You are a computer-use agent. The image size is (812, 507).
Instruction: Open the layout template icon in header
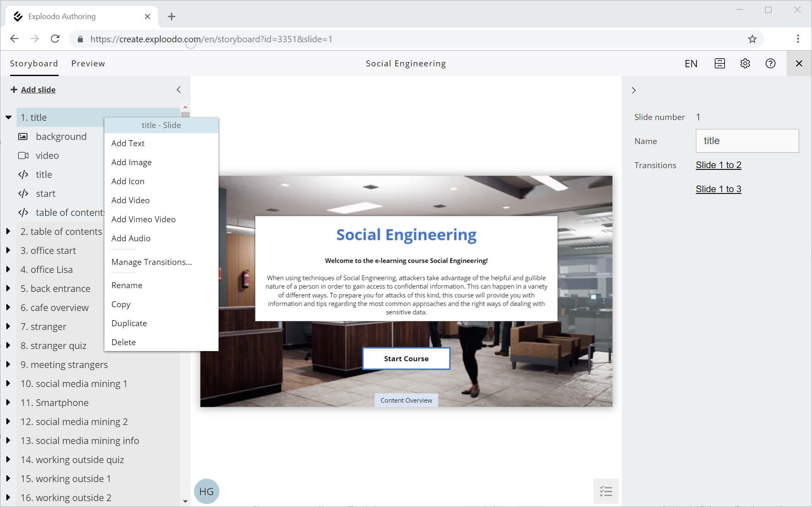tap(719, 63)
